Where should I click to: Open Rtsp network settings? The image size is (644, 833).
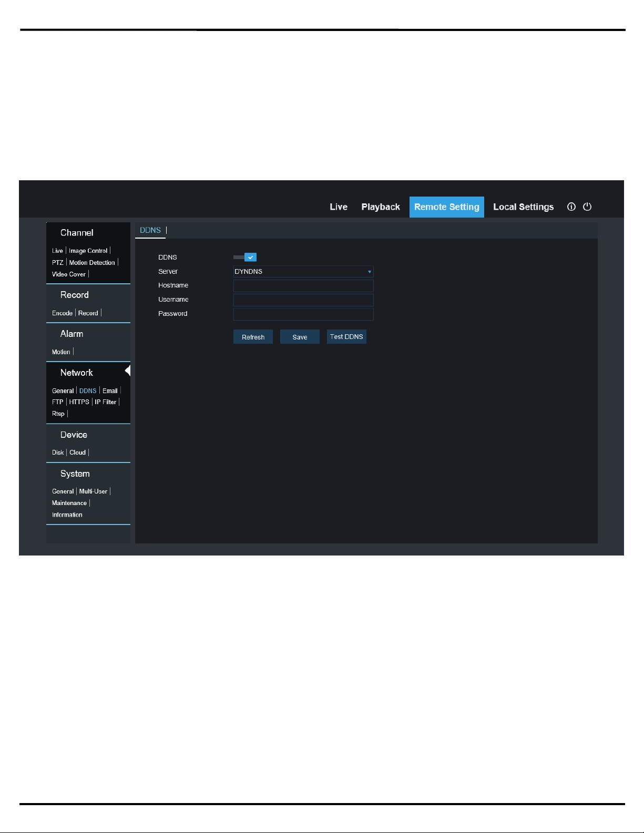pos(58,414)
